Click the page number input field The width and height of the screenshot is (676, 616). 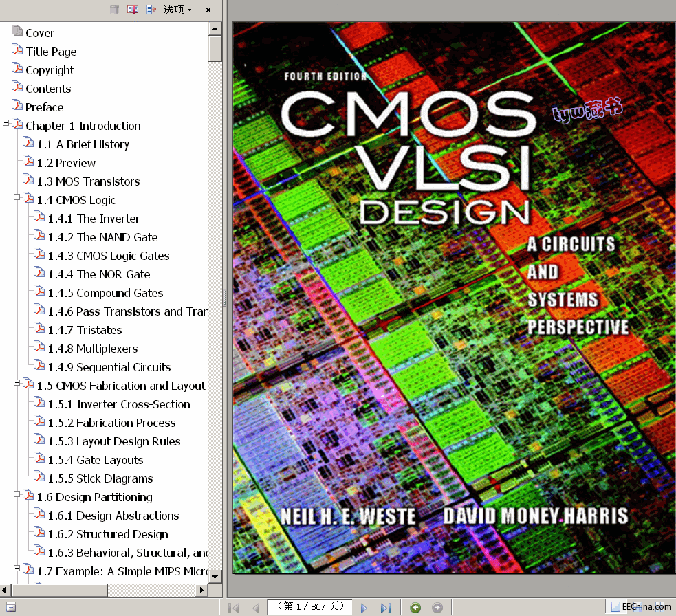309,606
